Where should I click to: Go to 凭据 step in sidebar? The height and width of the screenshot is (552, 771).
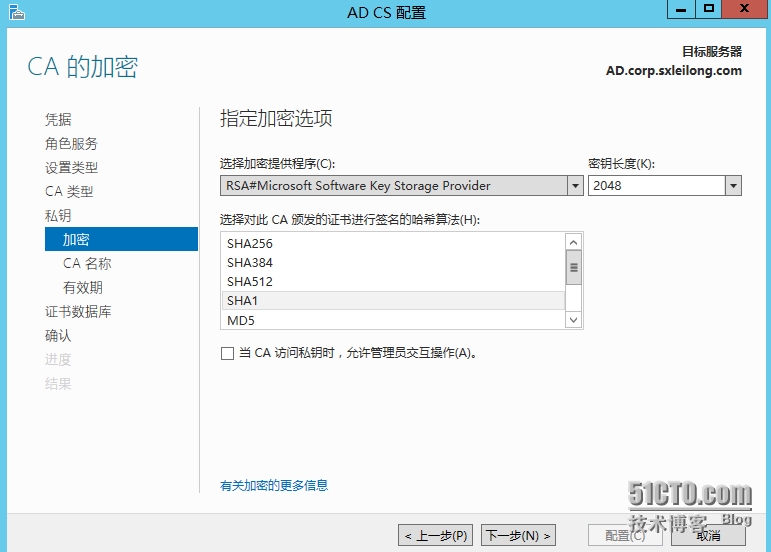pyautogui.click(x=58, y=119)
